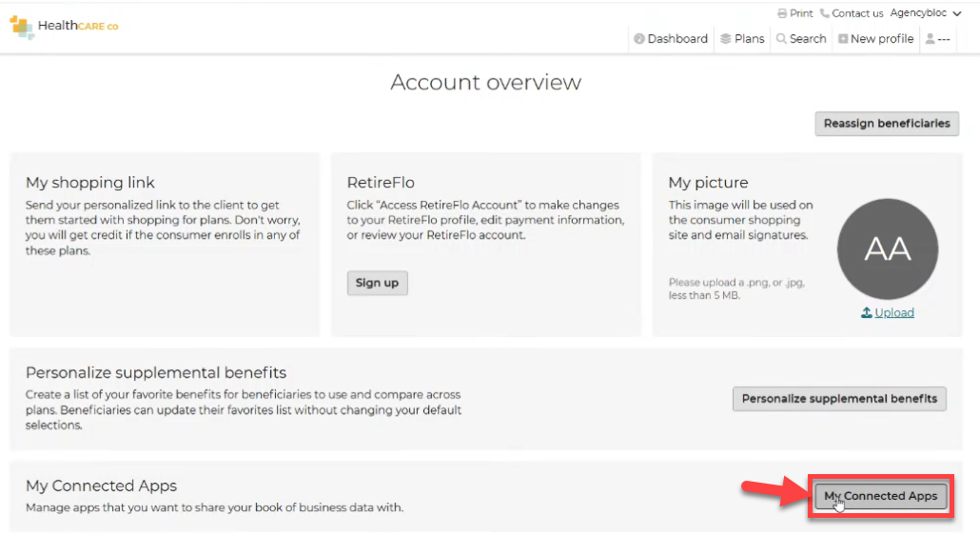
Task: Open the Dashboard nav item
Action: pyautogui.click(x=671, y=39)
